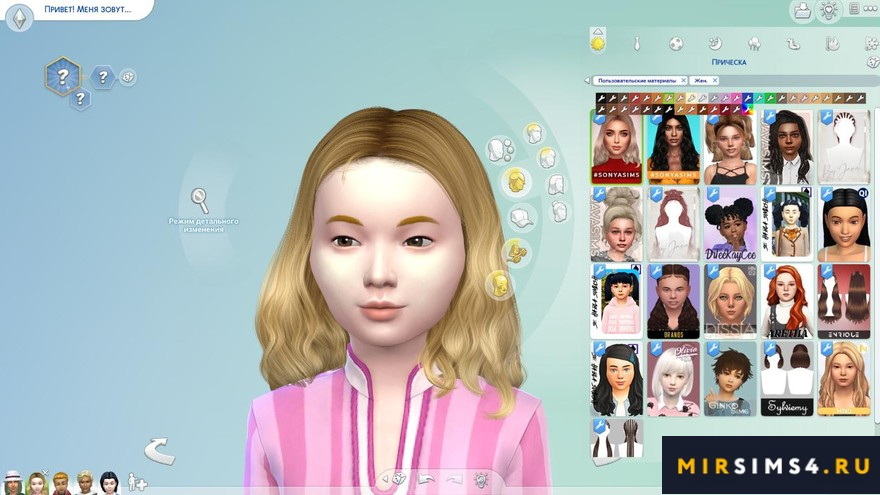This screenshot has height=495, width=880.
Task: Choose the Sylviemy brown bun hairstyle
Action: 787,379
